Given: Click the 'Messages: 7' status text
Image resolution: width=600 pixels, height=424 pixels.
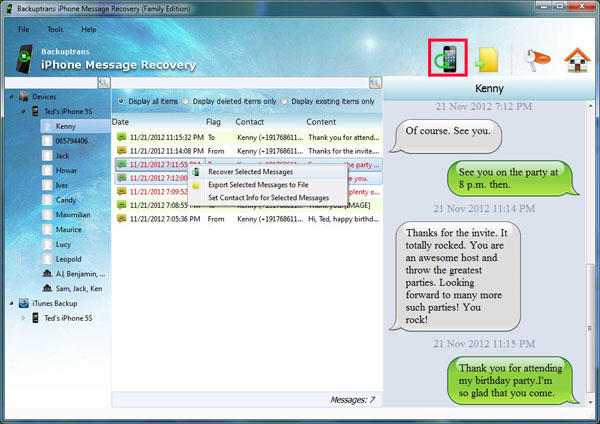Looking at the screenshot, I should pyautogui.click(x=352, y=400).
